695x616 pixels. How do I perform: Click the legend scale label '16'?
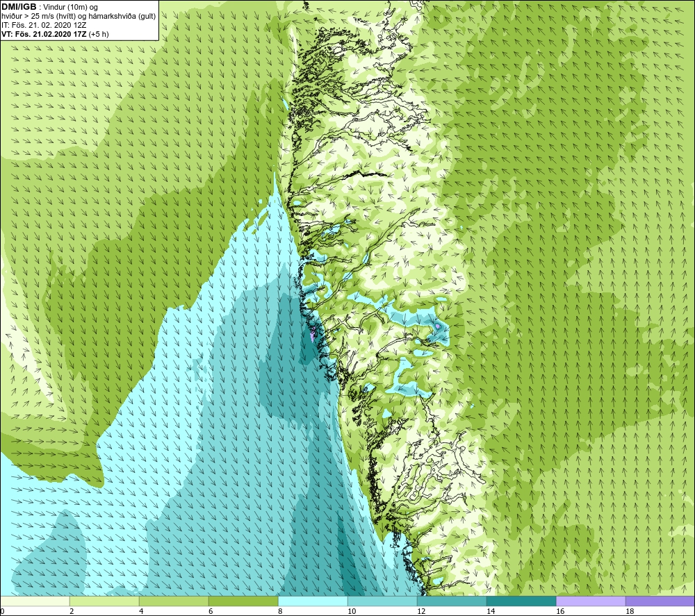(560, 612)
